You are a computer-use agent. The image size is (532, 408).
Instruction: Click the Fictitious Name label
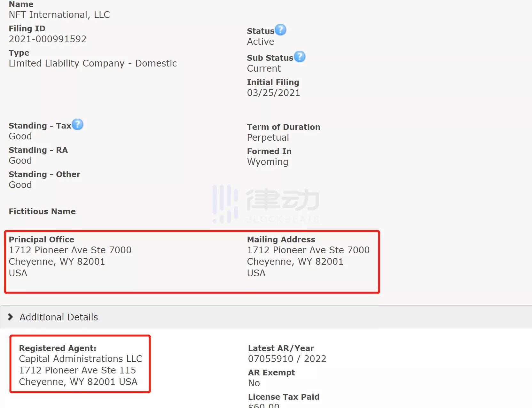click(42, 211)
